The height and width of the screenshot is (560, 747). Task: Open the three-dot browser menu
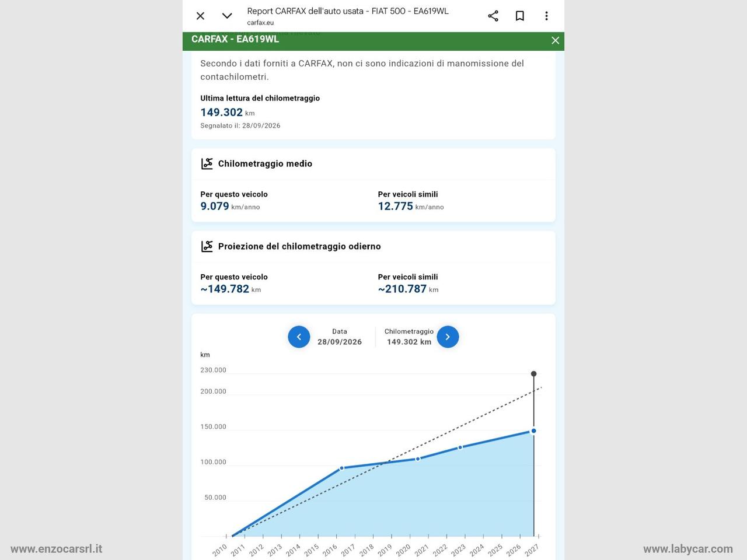(546, 16)
